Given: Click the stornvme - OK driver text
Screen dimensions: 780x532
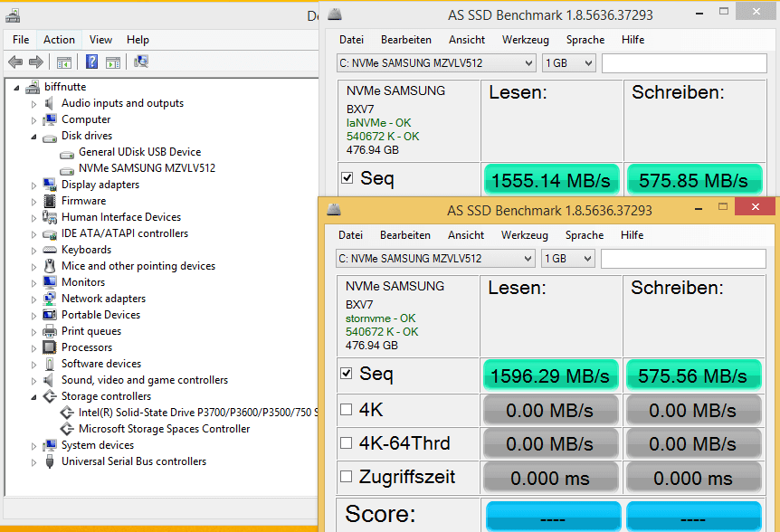Looking at the screenshot, I should coord(381,318).
